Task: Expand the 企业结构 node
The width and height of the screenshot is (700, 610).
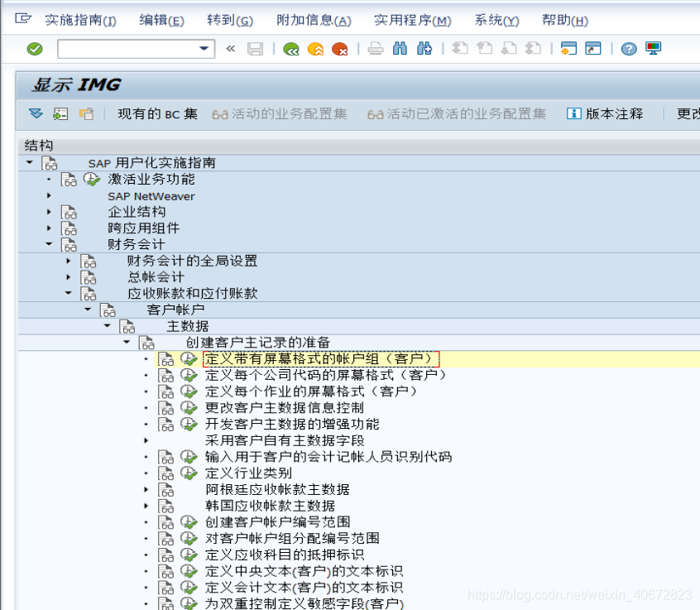Action: pyautogui.click(x=49, y=212)
